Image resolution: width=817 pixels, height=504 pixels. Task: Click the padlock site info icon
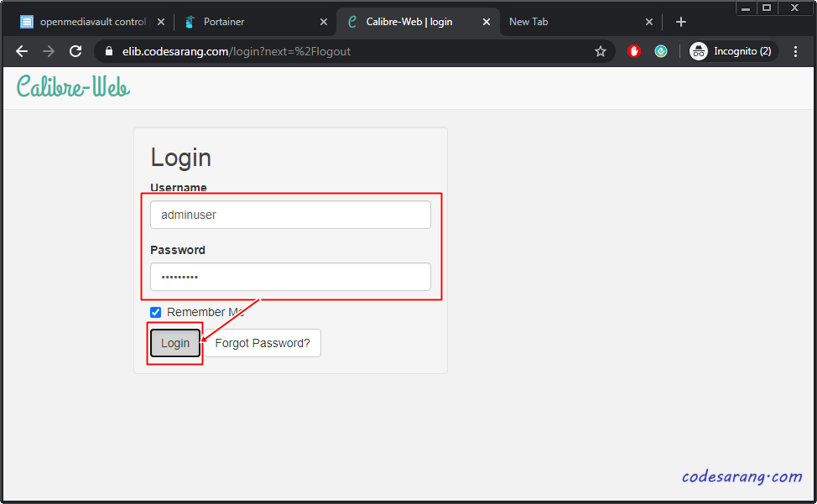[x=109, y=51]
